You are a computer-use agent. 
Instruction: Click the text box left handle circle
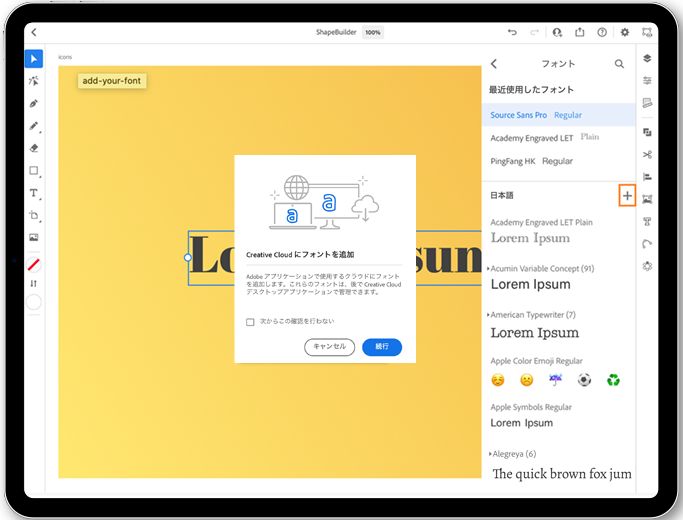(x=188, y=257)
